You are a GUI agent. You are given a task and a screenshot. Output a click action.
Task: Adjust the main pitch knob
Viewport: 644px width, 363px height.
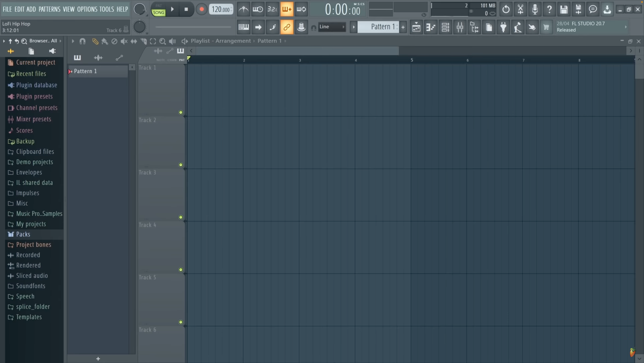click(x=139, y=27)
